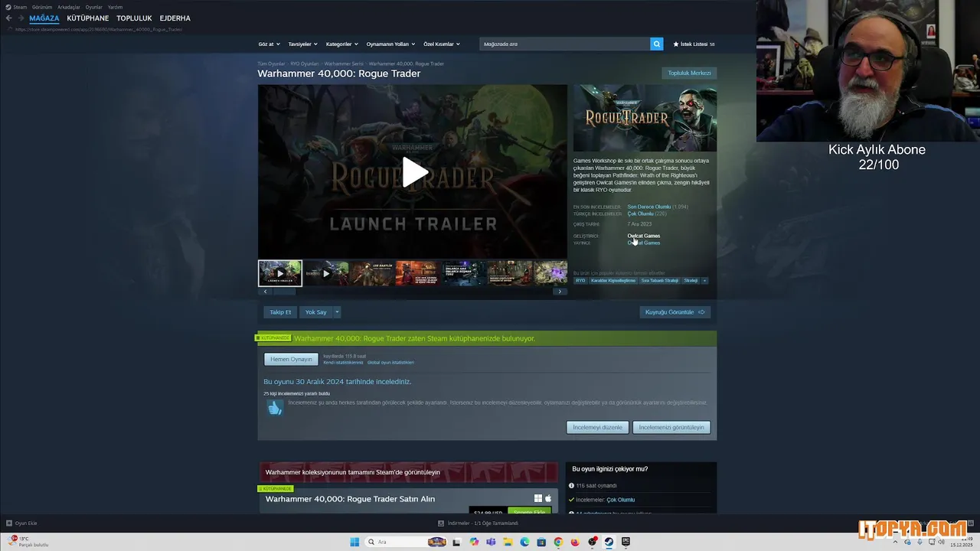Screen dimensions: 980x551
Task: Play the launch trailer video
Action: click(x=413, y=172)
